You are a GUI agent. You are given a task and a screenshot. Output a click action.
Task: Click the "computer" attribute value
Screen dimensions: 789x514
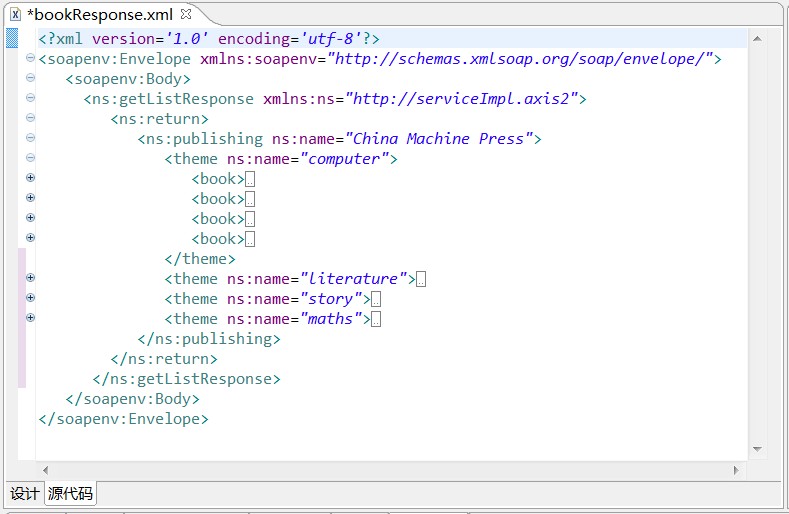pos(344,159)
